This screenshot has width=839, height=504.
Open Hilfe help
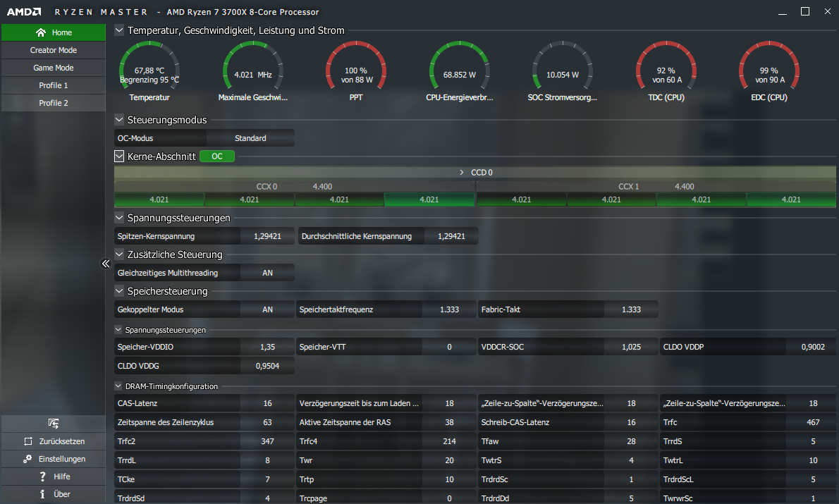(x=54, y=477)
